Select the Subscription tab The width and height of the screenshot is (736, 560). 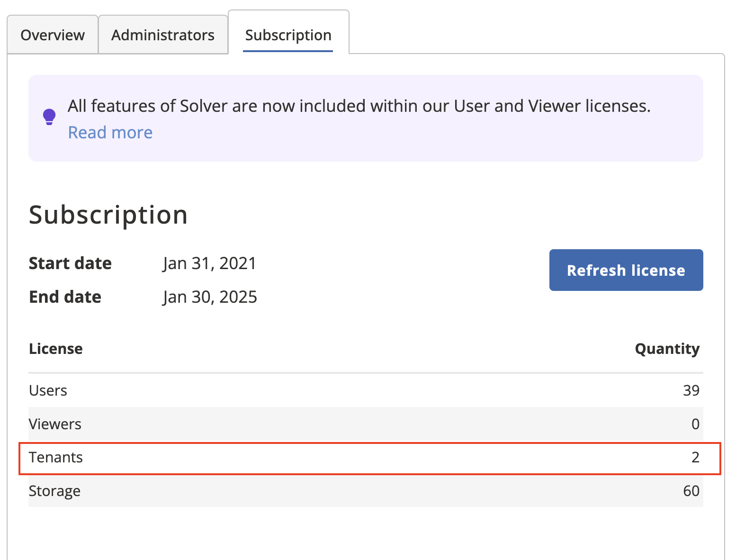pos(288,35)
